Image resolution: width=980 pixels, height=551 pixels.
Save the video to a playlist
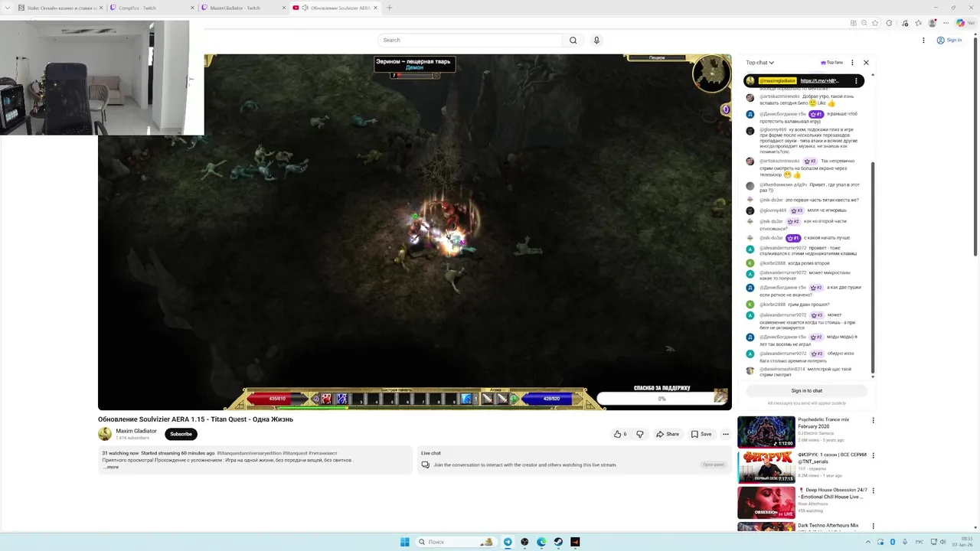tap(701, 434)
